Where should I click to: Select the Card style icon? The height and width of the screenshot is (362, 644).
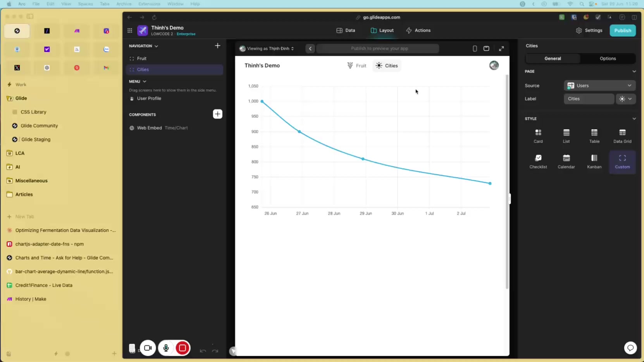538,133
